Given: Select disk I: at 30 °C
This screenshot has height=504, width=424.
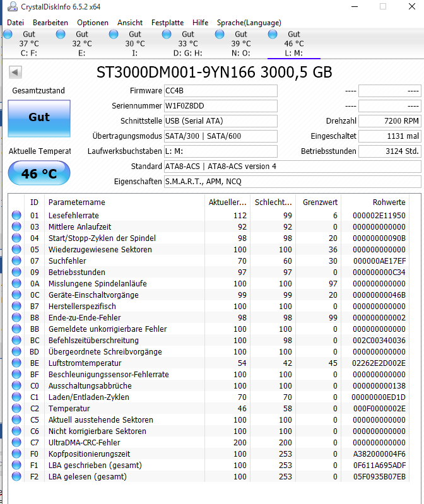Looking at the screenshot, I should [x=135, y=44].
